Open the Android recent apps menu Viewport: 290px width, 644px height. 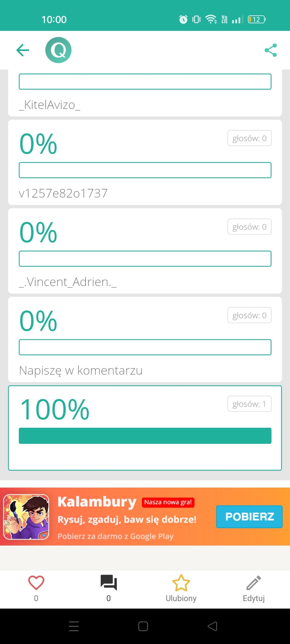coord(74,626)
